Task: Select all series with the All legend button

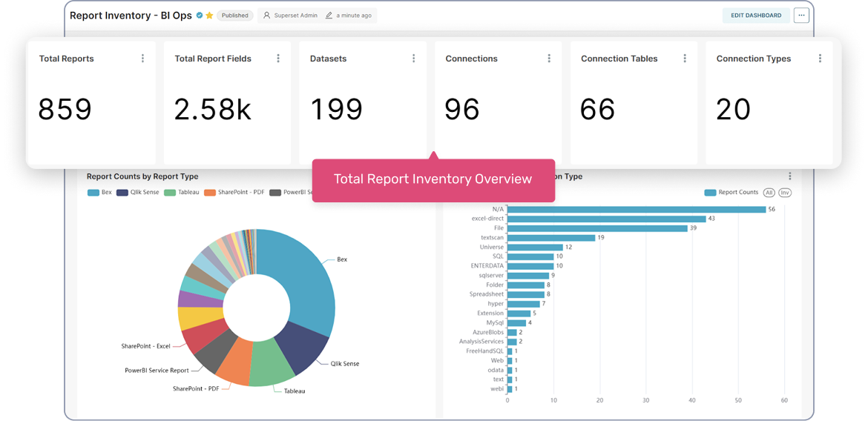Action: coord(769,193)
